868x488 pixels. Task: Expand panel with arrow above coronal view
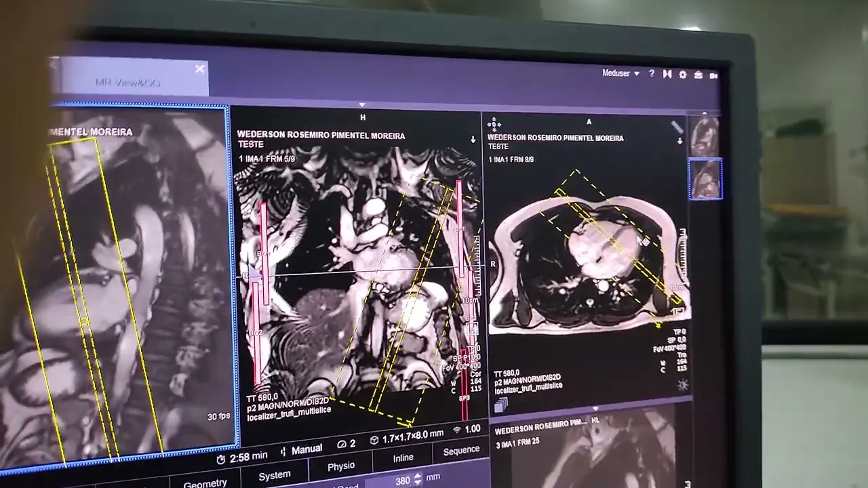click(x=362, y=105)
